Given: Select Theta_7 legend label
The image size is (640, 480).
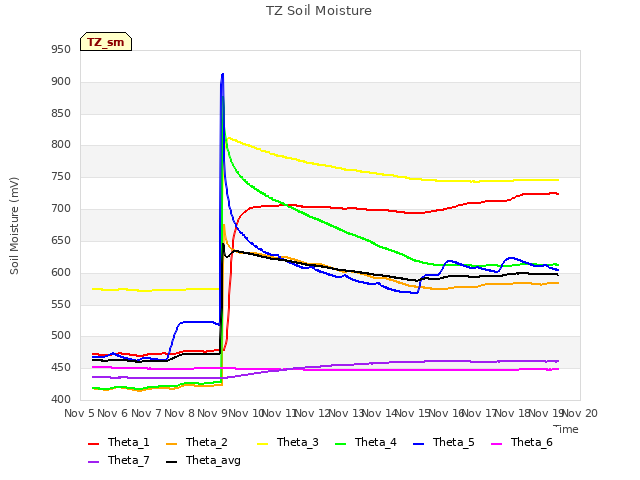Looking at the screenshot, I should 129,460.
